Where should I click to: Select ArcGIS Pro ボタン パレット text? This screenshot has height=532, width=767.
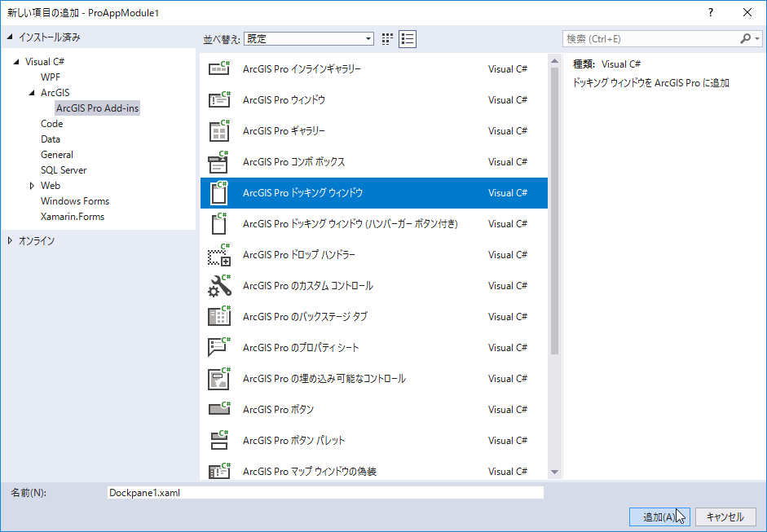293,441
